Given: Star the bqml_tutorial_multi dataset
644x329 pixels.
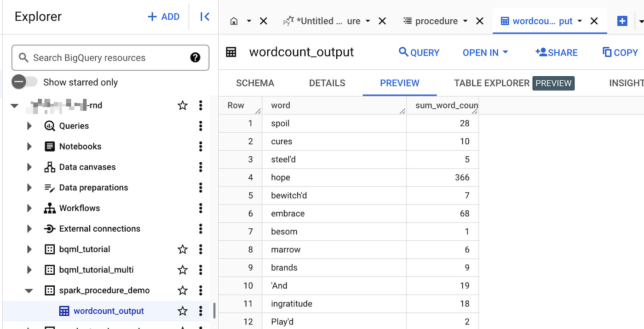Looking at the screenshot, I should pos(182,270).
